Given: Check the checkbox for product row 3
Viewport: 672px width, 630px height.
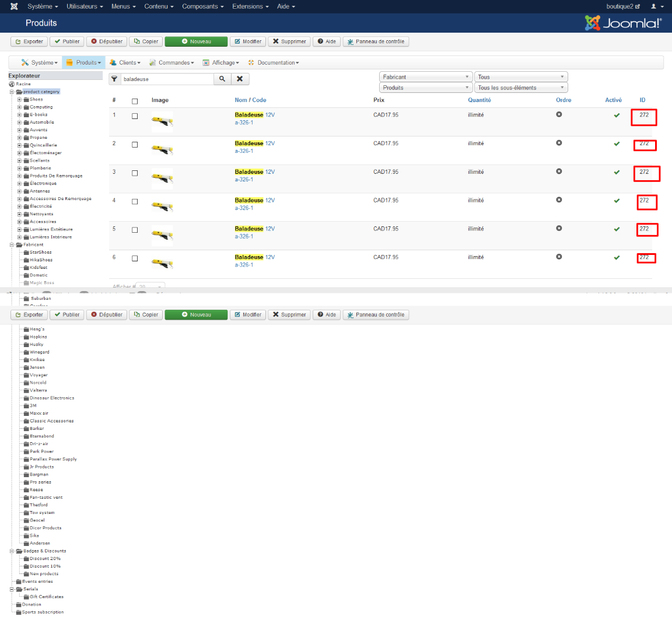Looking at the screenshot, I should click(x=135, y=173).
